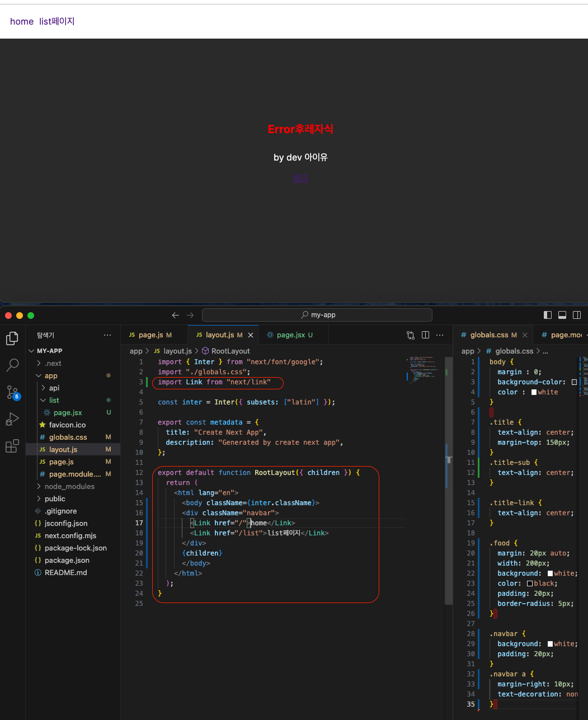Click the Error후레자식 heading on the page
Viewport: 588px width, 720px height.
point(300,129)
